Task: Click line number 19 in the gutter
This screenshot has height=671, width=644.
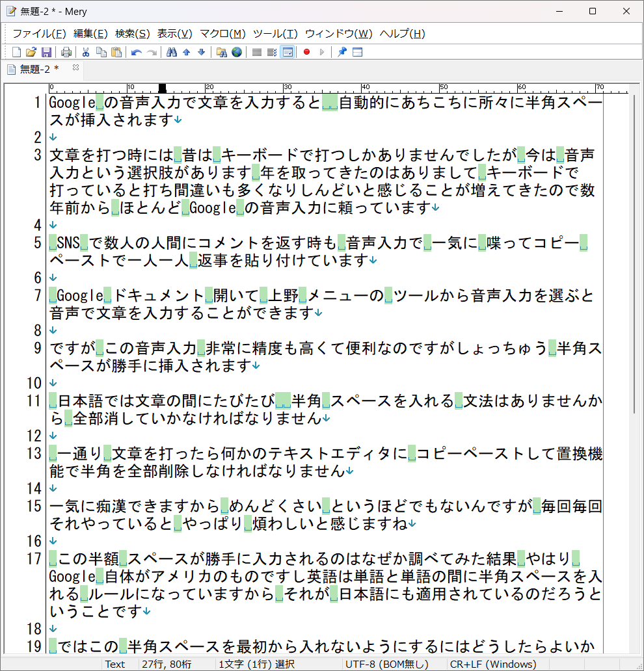Action: (x=34, y=646)
